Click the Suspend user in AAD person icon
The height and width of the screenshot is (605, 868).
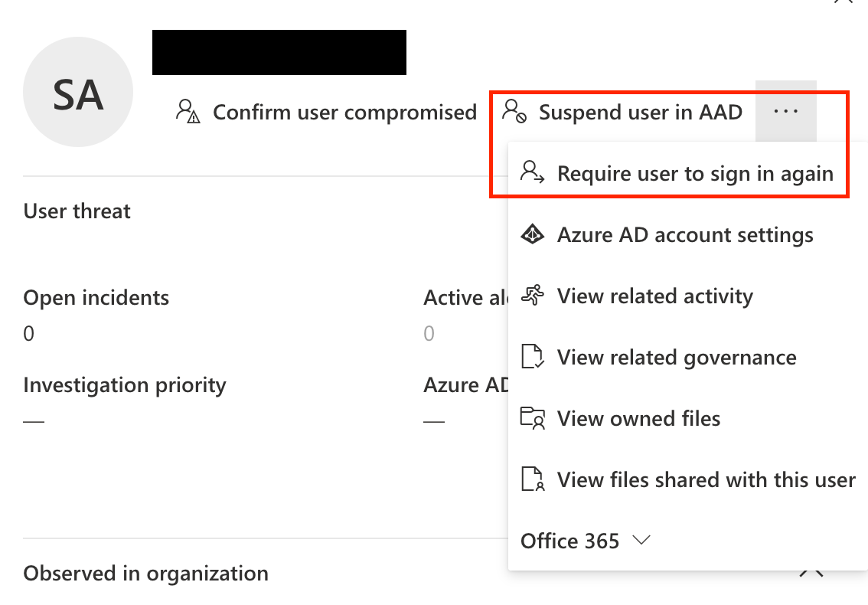(513, 112)
